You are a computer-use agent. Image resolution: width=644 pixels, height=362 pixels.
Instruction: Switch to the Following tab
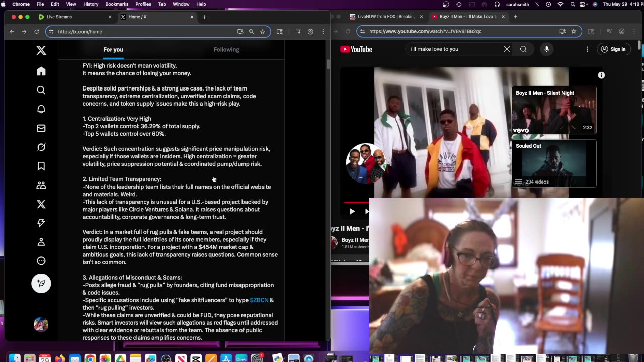[226, 49]
